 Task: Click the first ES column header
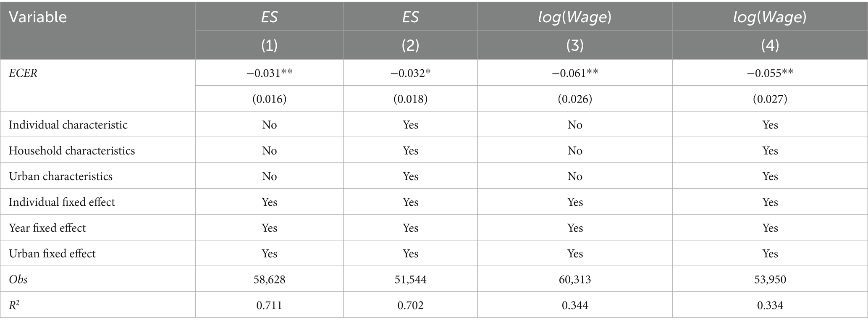click(269, 17)
